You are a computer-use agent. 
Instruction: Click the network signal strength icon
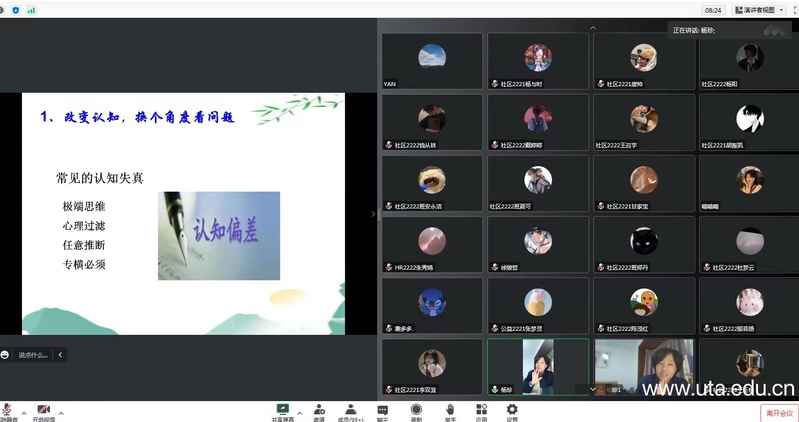31,9
